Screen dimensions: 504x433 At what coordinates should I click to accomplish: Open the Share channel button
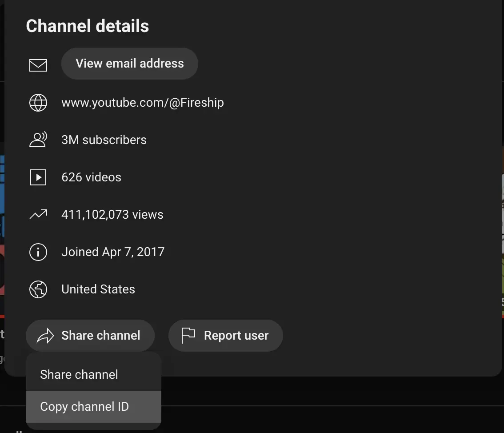click(x=90, y=336)
